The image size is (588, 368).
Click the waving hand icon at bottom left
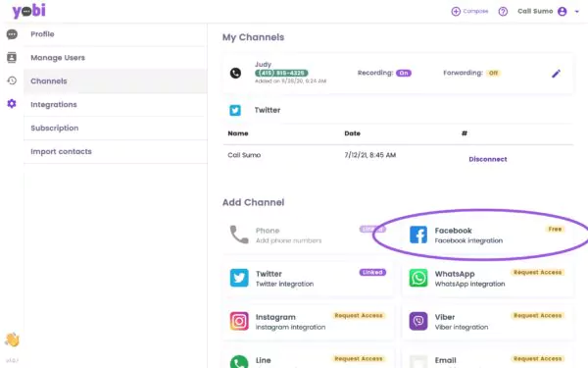pyautogui.click(x=12, y=340)
